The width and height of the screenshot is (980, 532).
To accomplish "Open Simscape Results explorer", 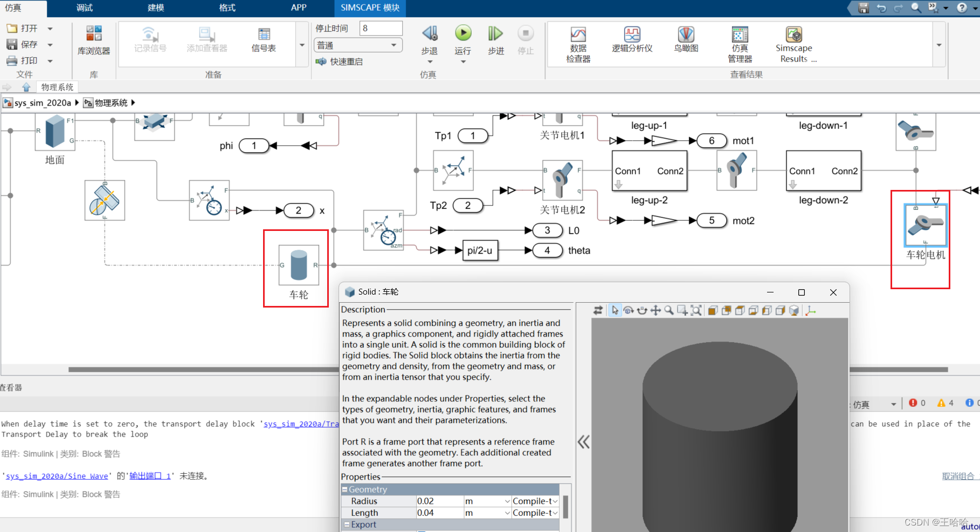I will tap(795, 44).
